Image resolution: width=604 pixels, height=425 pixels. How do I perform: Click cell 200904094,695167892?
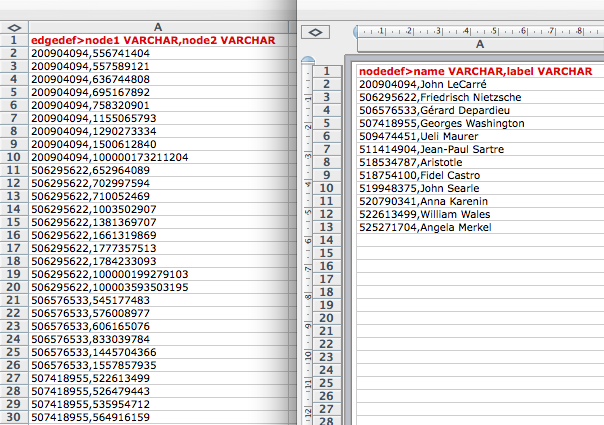[x=158, y=92]
